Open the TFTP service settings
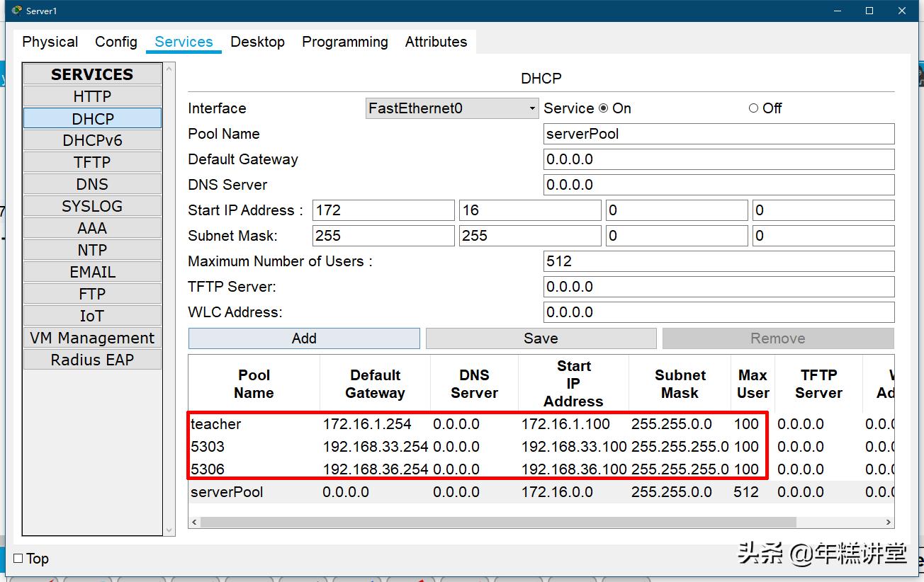This screenshot has width=924, height=582. tap(92, 162)
